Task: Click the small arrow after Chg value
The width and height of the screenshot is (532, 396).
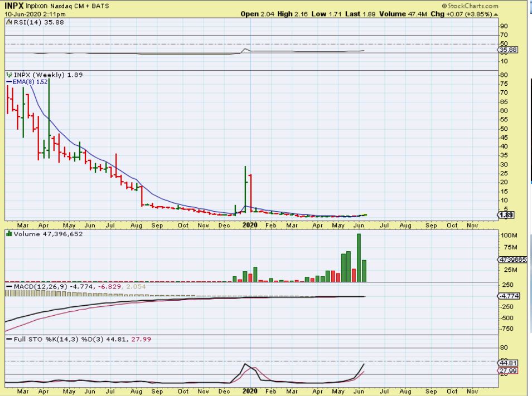Action: pyautogui.click(x=496, y=14)
